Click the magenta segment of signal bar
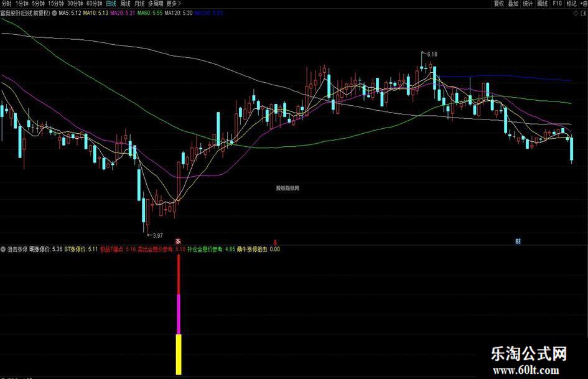Viewport: 588px width, 379px height. [179, 314]
